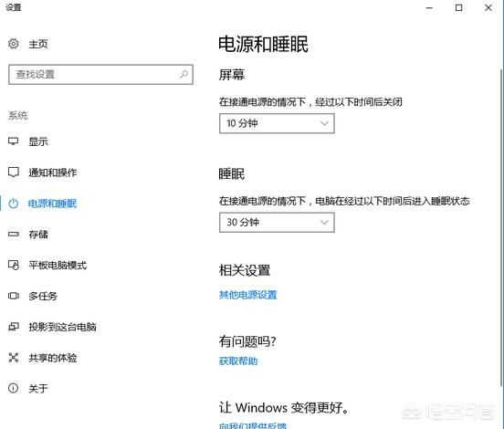Click the 通知和操作 notification icon

point(14,173)
